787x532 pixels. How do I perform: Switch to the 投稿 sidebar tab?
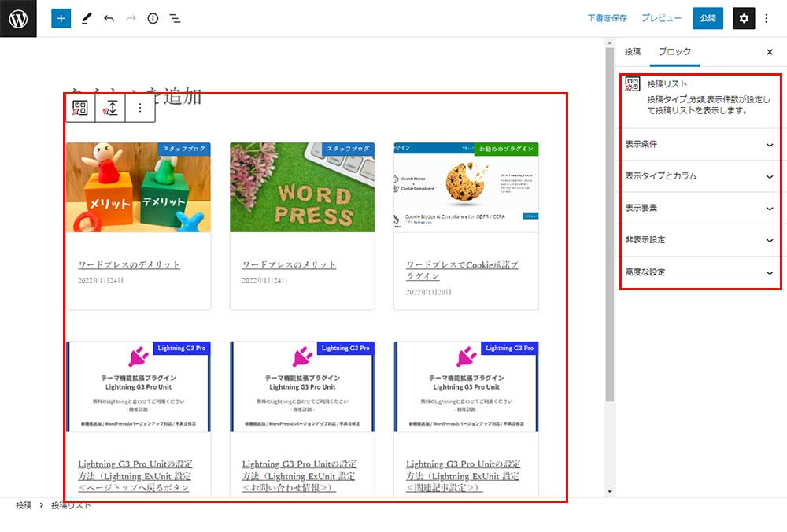click(x=633, y=52)
